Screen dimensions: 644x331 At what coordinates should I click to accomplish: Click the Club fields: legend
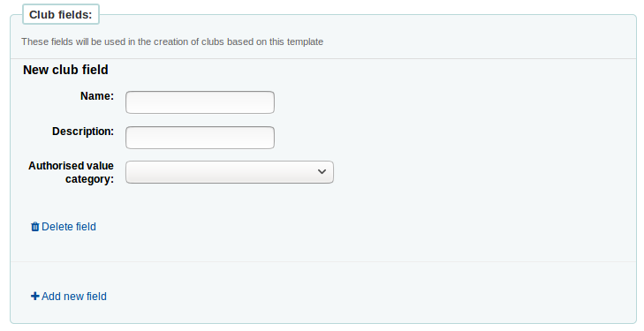pos(61,15)
